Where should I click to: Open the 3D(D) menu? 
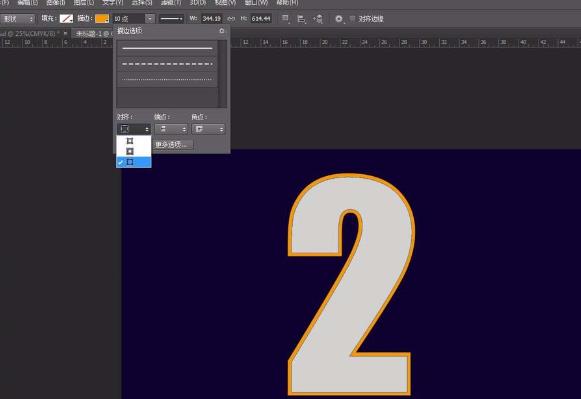(x=198, y=3)
